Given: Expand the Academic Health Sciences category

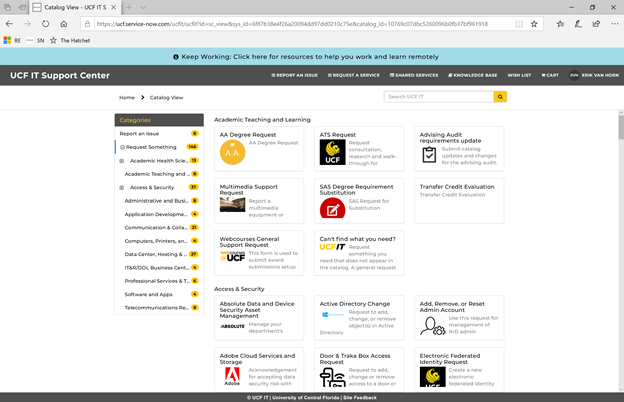Looking at the screenshot, I should [x=122, y=161].
